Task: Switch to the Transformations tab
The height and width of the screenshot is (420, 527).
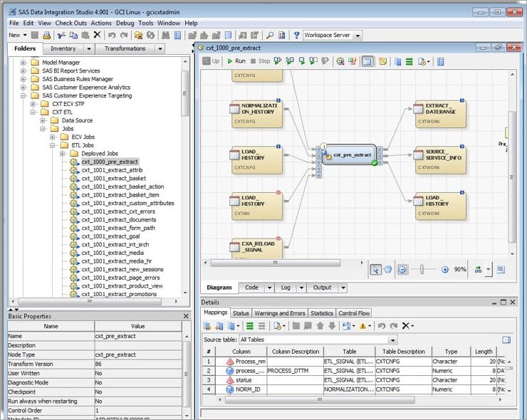Action: tap(125, 48)
